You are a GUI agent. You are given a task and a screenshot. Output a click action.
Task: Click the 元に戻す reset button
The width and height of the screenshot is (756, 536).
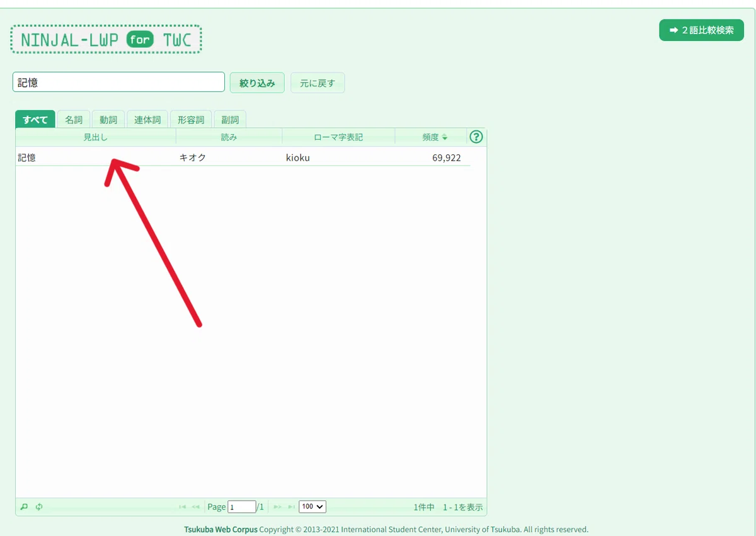318,83
